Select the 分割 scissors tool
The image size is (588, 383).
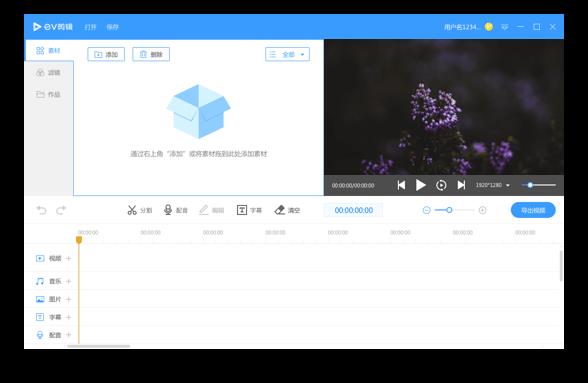tap(140, 210)
